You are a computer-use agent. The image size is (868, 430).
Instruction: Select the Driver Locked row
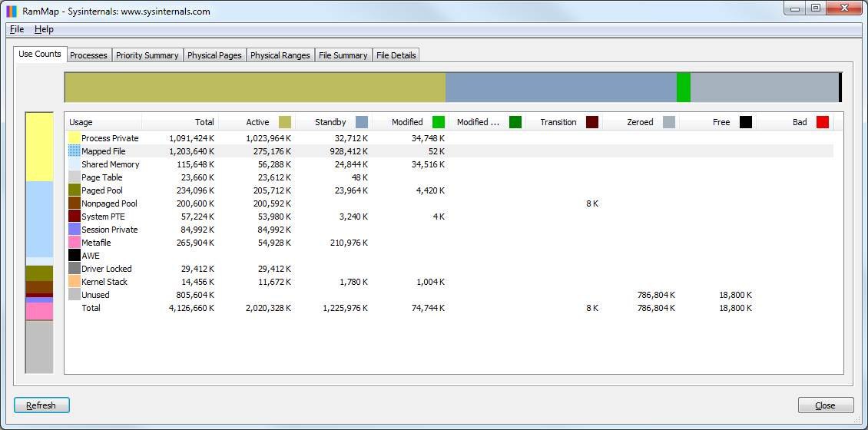click(x=449, y=269)
